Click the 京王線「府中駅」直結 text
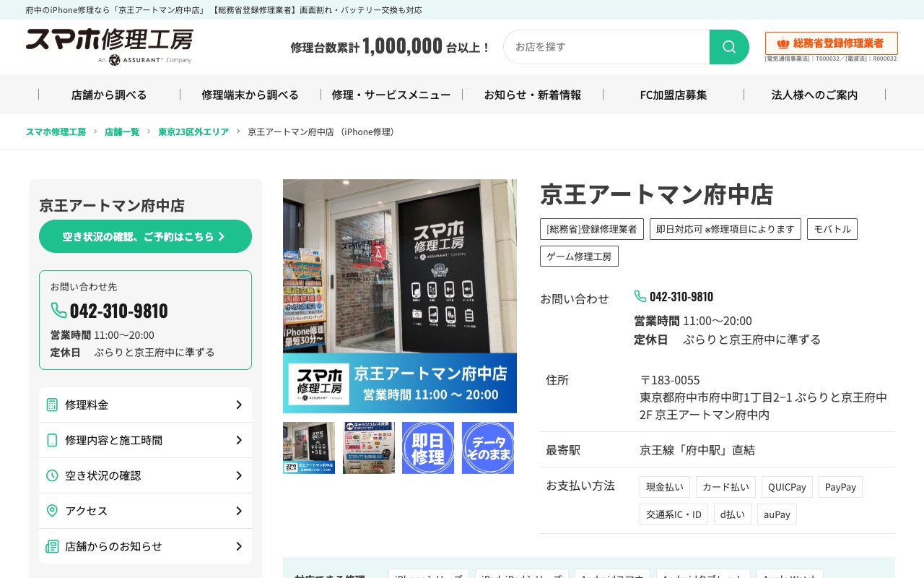Image resolution: width=924 pixels, height=578 pixels. coord(697,450)
